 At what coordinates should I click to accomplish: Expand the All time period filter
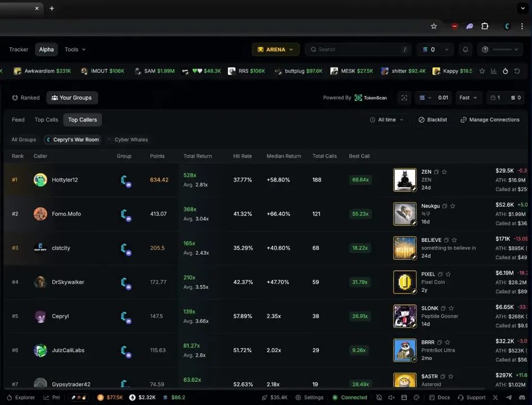pos(386,120)
